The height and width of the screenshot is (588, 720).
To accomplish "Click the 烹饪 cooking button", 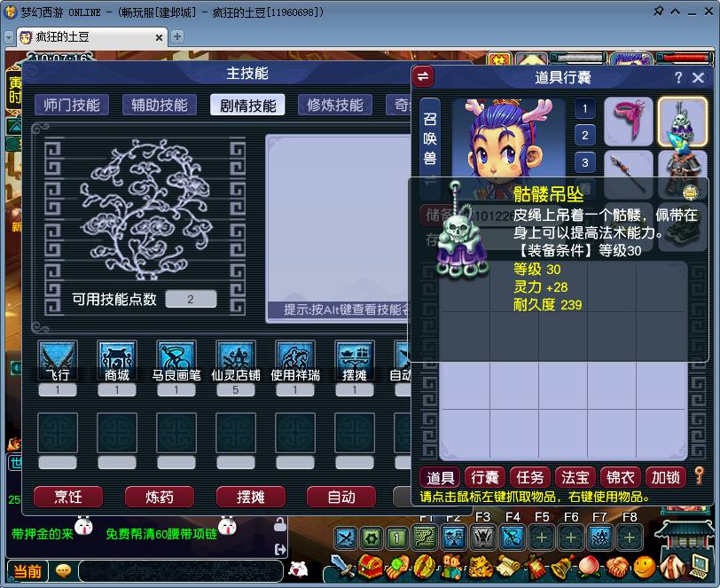I will (68, 497).
